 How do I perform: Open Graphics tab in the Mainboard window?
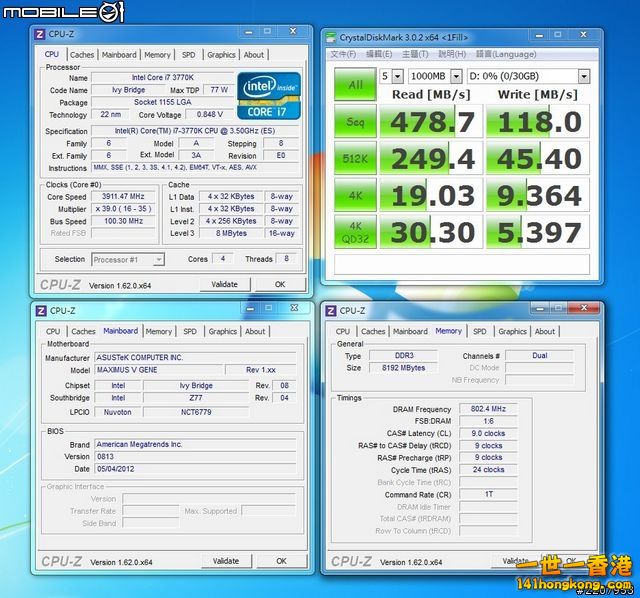tap(222, 331)
